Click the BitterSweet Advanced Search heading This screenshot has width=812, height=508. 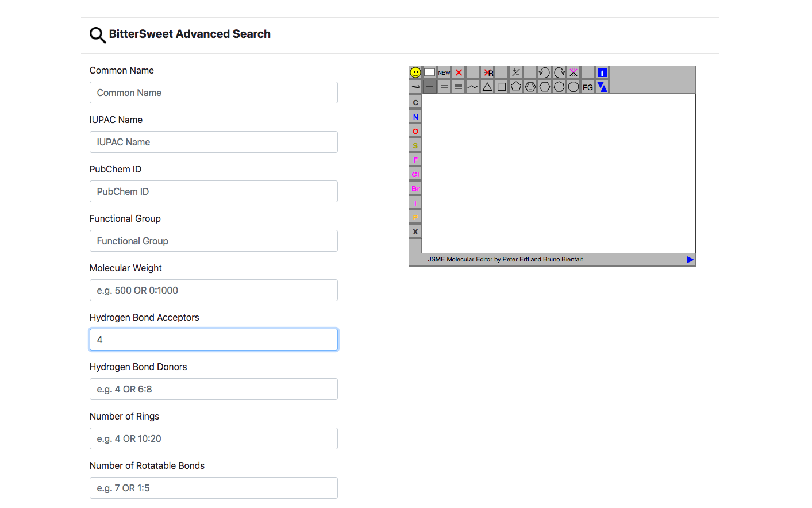tap(190, 34)
